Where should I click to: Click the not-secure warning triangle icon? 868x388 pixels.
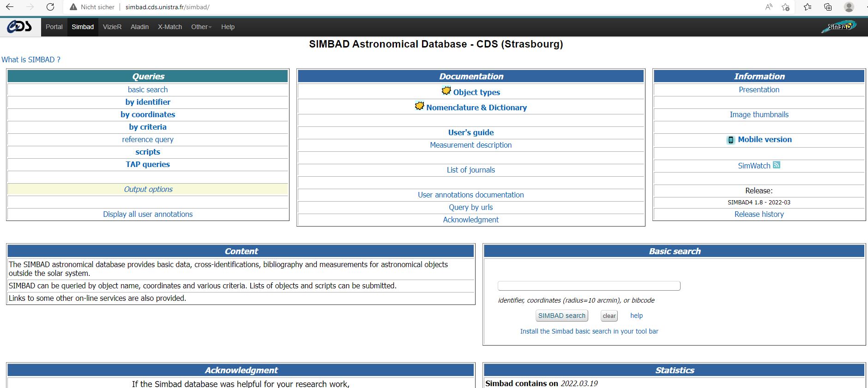tap(73, 7)
